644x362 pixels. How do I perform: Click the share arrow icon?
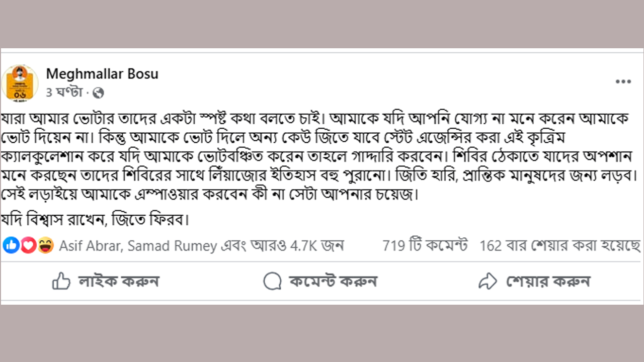pos(488,281)
